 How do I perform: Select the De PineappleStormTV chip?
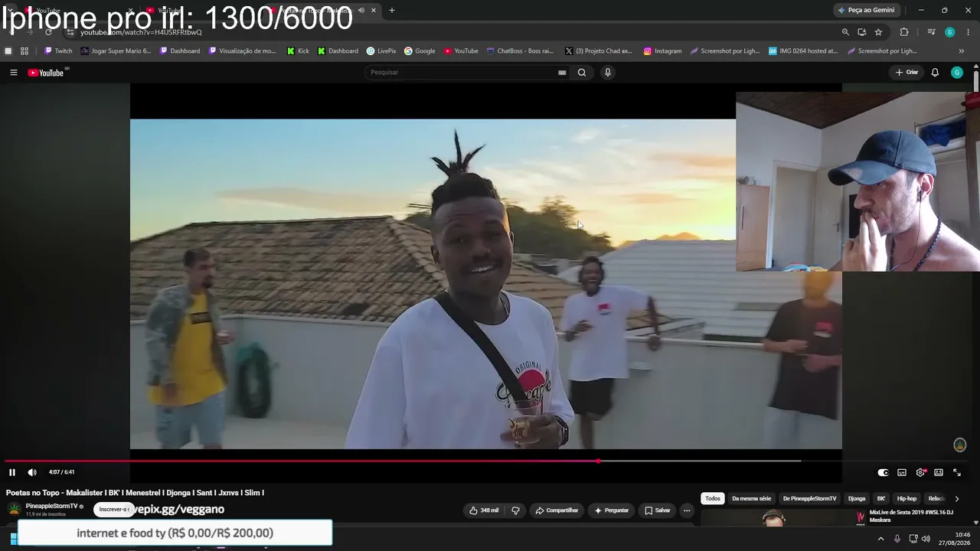click(810, 499)
